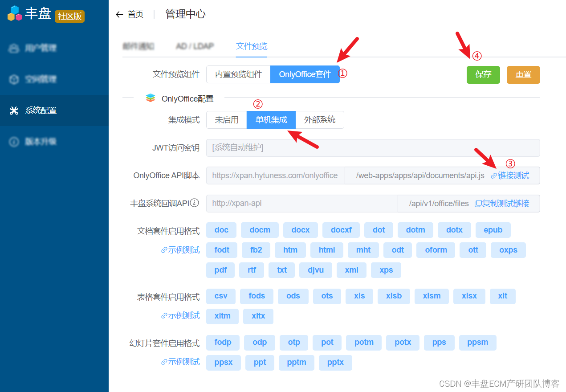Click the orange 重置 button
This screenshot has height=392, width=566.
tap(523, 75)
